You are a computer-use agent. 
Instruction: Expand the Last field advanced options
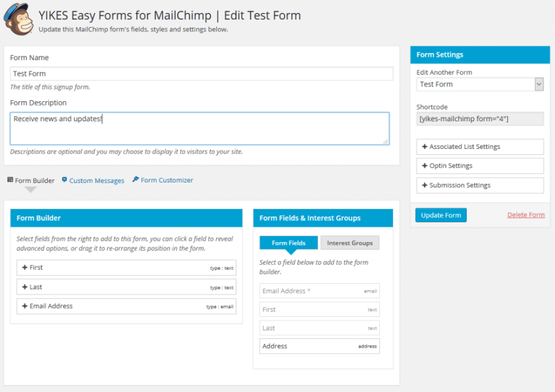126,287
